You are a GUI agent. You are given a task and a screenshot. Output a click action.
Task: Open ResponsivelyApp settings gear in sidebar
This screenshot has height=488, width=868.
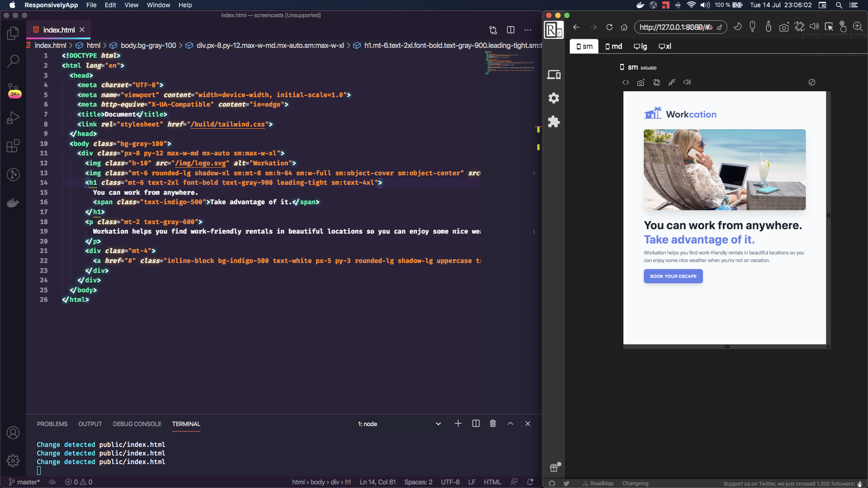(x=554, y=98)
